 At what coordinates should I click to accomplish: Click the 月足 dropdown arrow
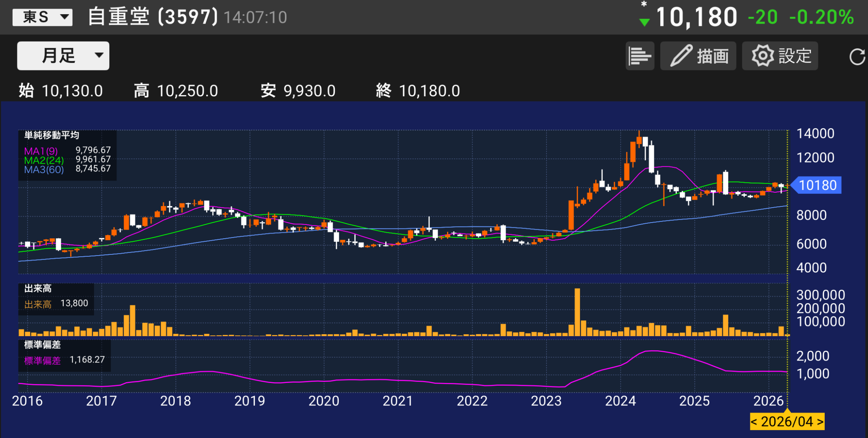99,55
